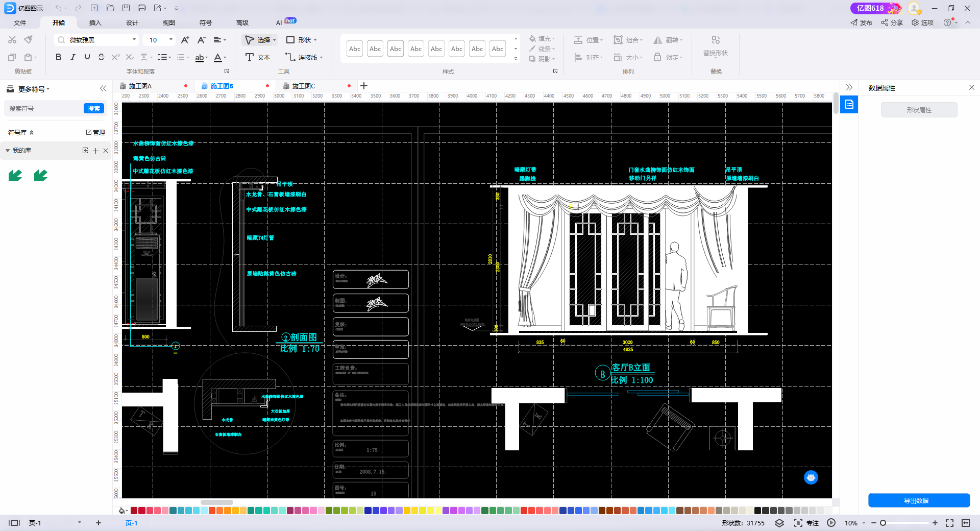
Task: Click the zoom slider handle
Action: point(883,523)
